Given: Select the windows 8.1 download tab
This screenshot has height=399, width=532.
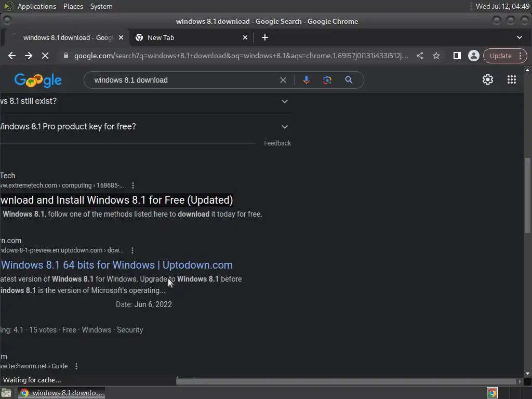Looking at the screenshot, I should [x=68, y=37].
